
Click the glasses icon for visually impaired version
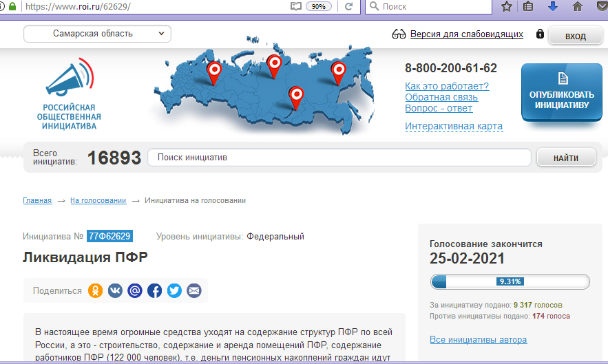coord(399,34)
